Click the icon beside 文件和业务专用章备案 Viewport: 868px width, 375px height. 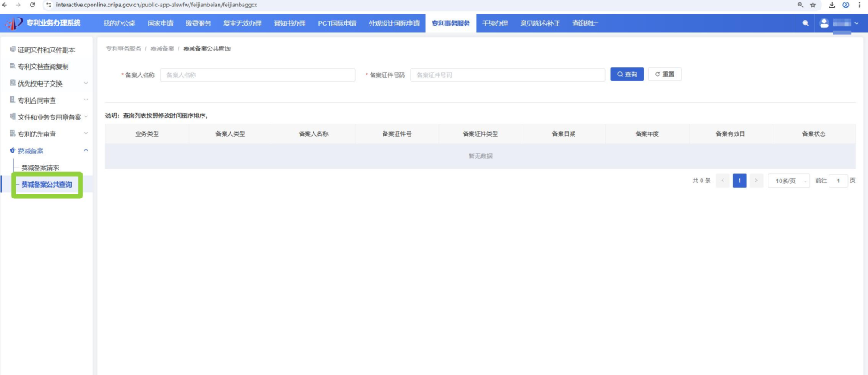point(12,116)
